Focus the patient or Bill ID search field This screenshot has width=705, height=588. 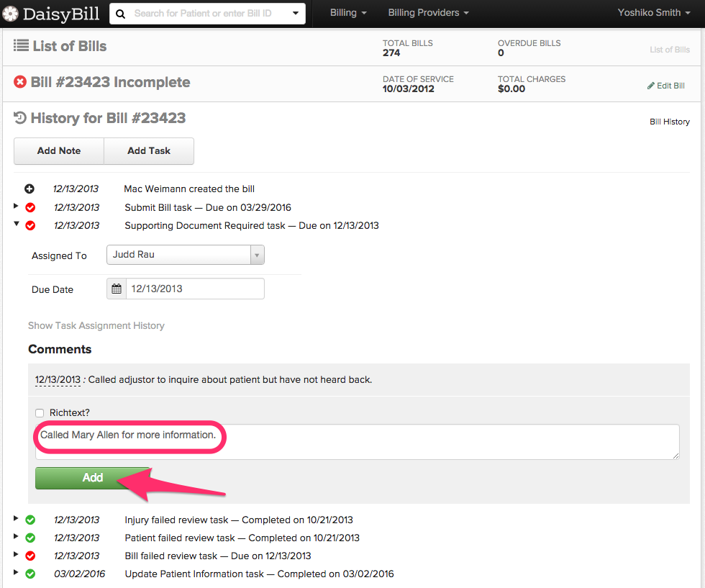click(x=208, y=14)
